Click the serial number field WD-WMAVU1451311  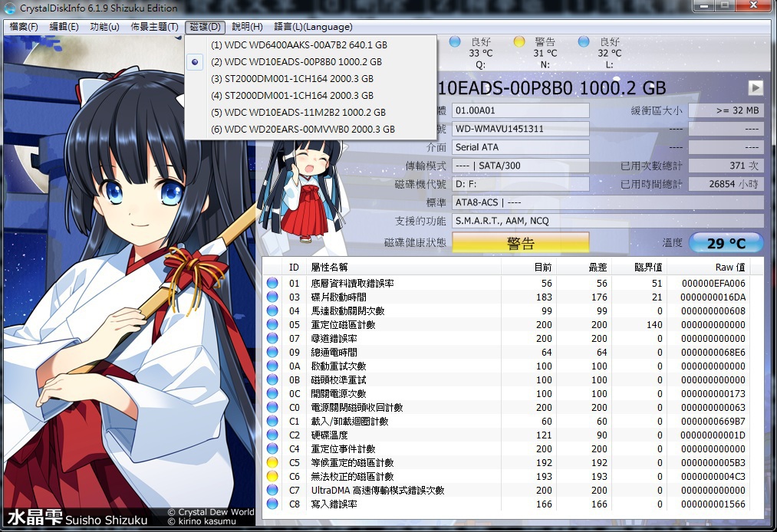pos(520,129)
